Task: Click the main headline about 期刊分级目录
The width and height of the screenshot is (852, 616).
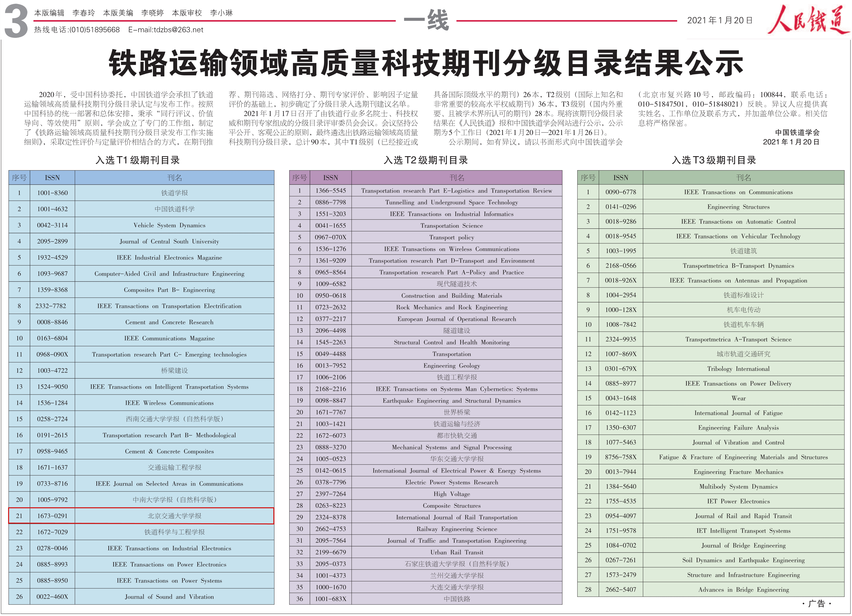Action: (426, 63)
